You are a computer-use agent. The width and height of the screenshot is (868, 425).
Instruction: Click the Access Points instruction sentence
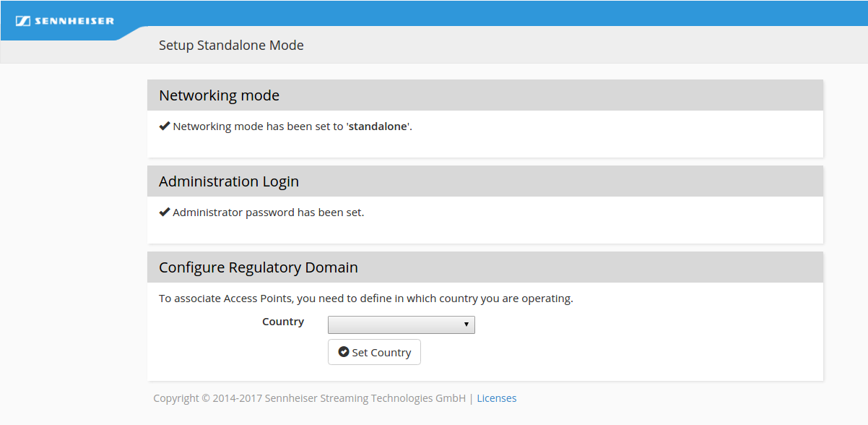[365, 299]
